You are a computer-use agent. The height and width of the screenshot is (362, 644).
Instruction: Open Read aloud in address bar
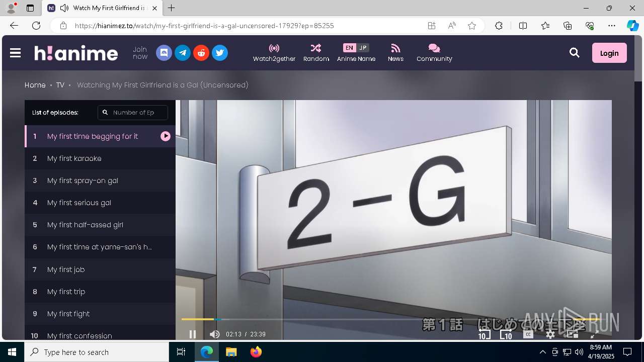click(452, 26)
